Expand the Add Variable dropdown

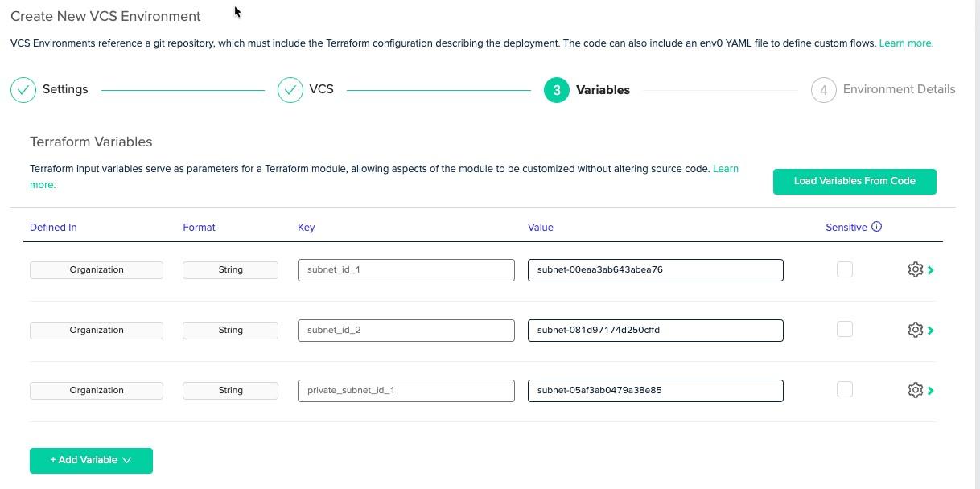91,461
